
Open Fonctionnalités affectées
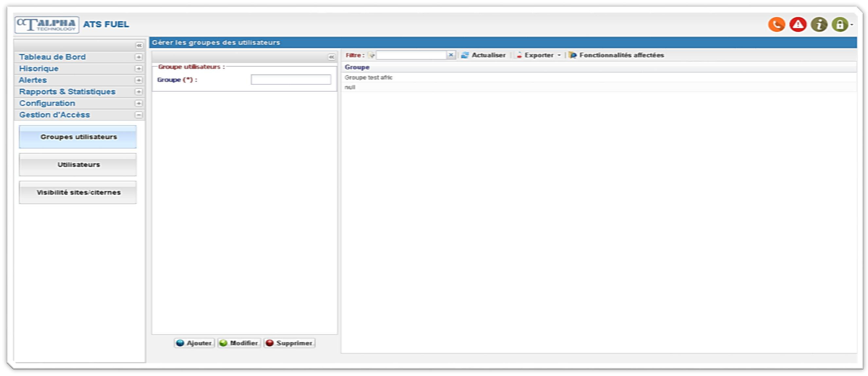click(616, 55)
